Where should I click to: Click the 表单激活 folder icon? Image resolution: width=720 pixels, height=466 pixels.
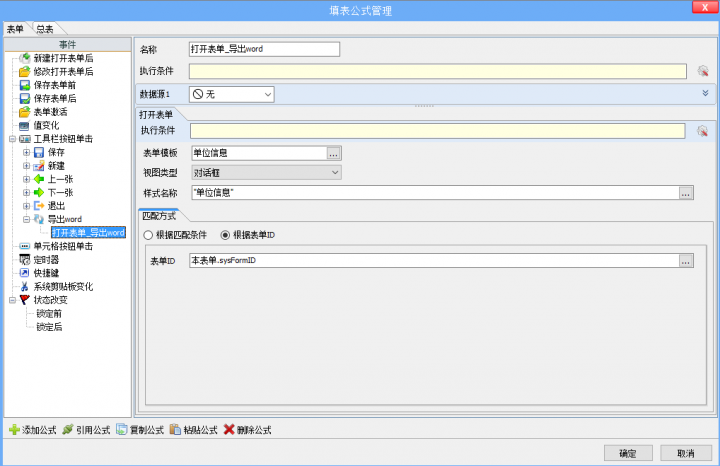pos(24,112)
